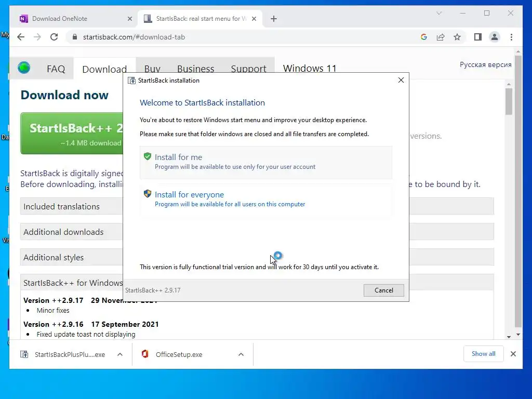Viewport: 532px width, 399px height.
Task: Click the 'Minor fixes' list item
Action: [53, 310]
